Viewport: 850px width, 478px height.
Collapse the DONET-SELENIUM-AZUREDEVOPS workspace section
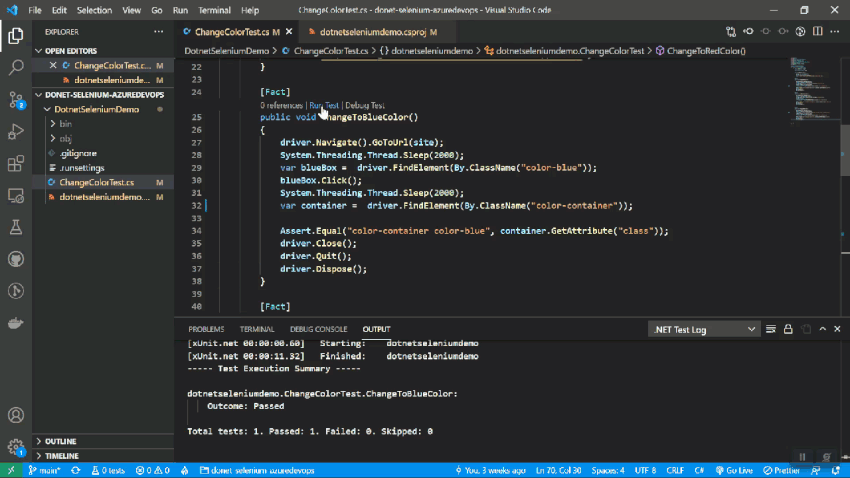103,95
